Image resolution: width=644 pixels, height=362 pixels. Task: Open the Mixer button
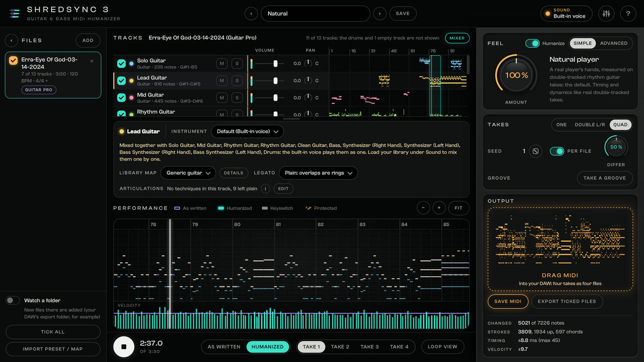pyautogui.click(x=457, y=38)
